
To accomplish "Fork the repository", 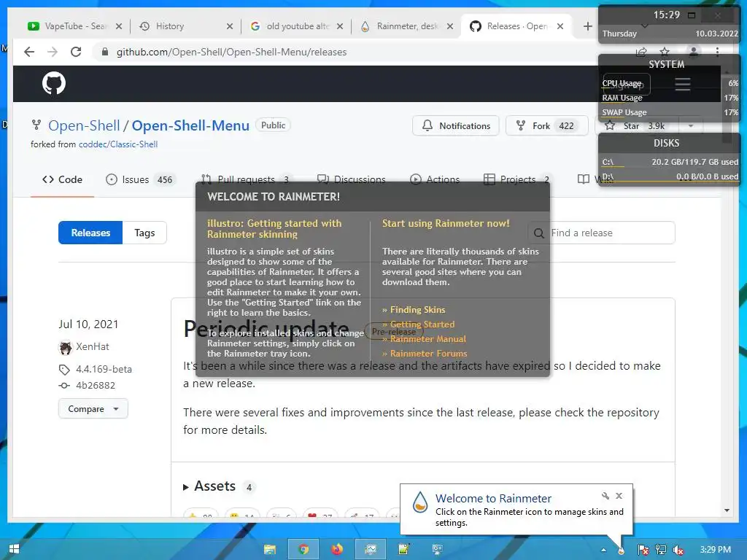I will [547, 126].
